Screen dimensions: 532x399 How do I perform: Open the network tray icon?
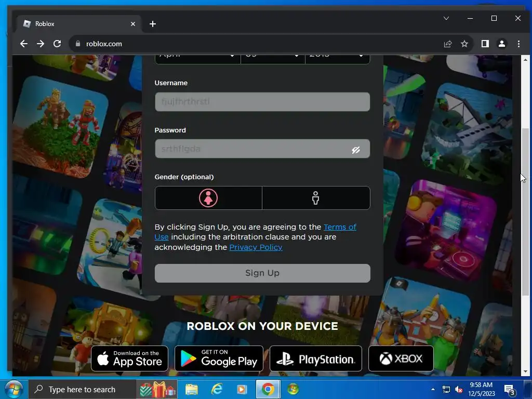(446, 390)
